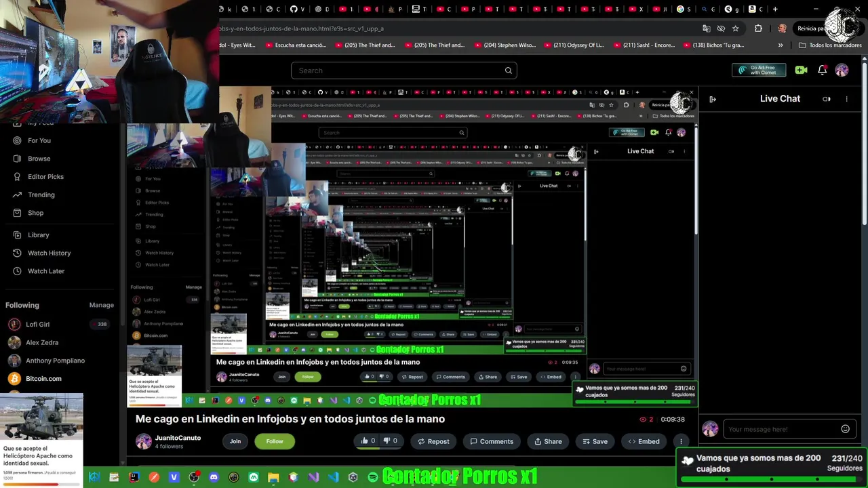Image resolution: width=868 pixels, height=488 pixels.
Task: Collapse the outer Live Chat panel
Action: click(x=713, y=99)
